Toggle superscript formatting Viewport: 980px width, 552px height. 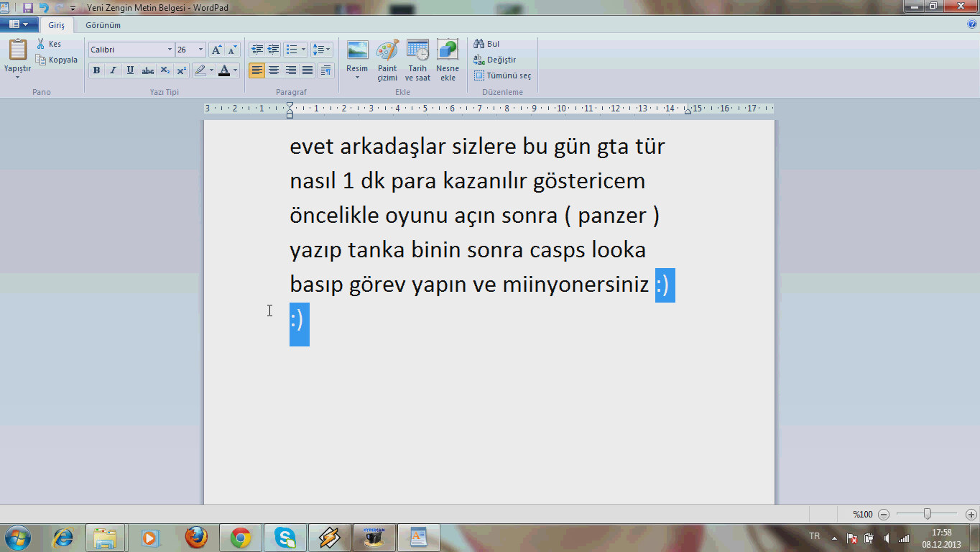(x=181, y=70)
